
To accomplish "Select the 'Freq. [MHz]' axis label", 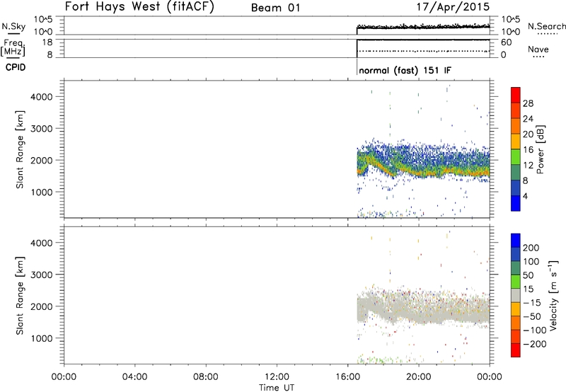I will coord(13,47).
